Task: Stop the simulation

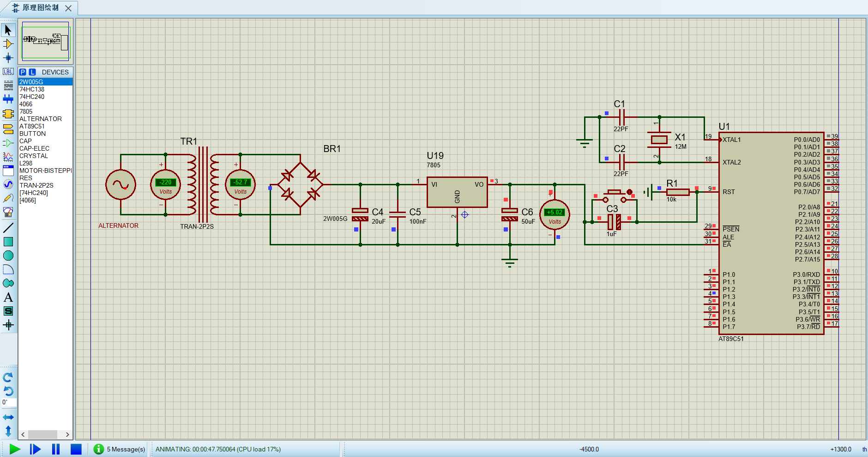Action: pos(76,449)
